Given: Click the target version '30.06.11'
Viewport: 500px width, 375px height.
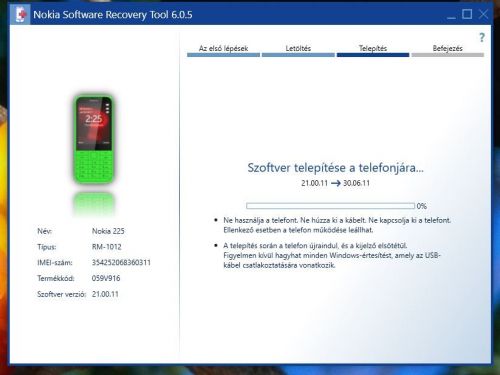Looking at the screenshot, I should pos(356,183).
